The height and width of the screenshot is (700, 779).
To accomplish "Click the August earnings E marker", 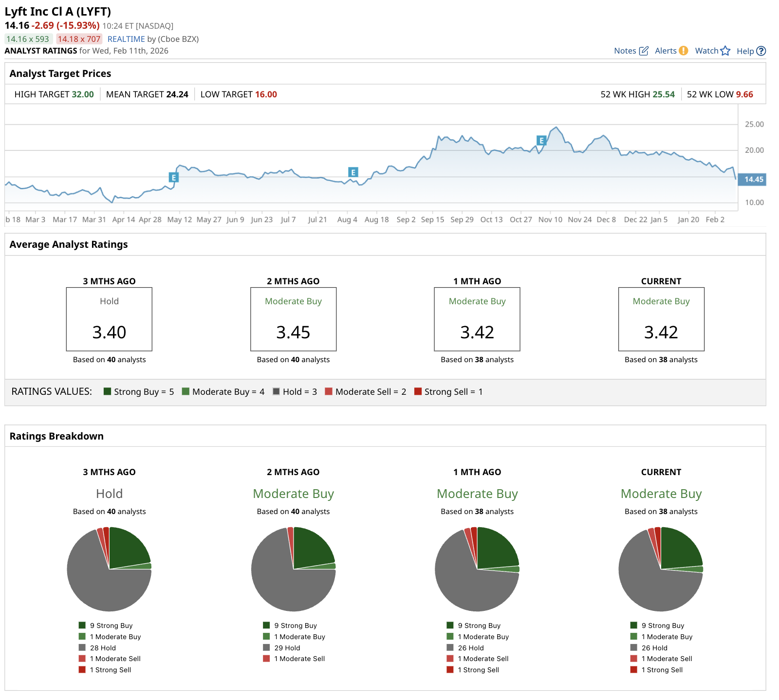I will coord(353,172).
